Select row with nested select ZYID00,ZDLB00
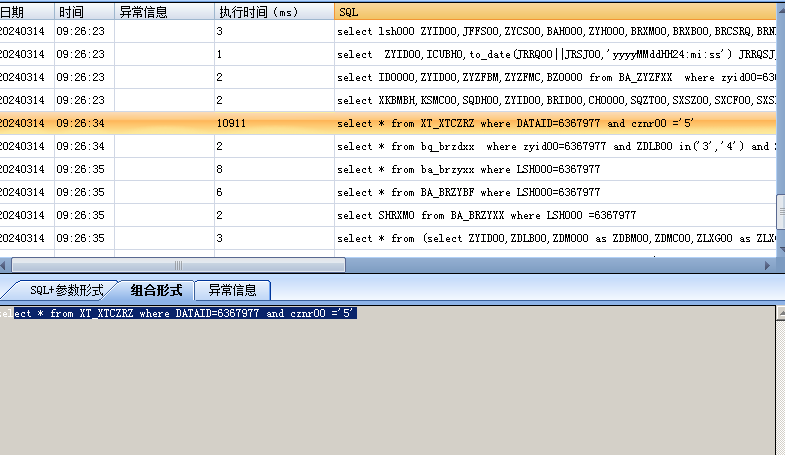The image size is (785, 455). tap(388, 238)
